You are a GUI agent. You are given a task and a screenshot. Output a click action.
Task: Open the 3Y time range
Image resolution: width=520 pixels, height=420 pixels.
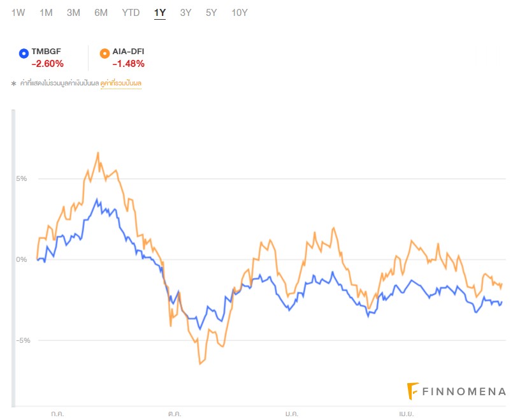tap(185, 13)
